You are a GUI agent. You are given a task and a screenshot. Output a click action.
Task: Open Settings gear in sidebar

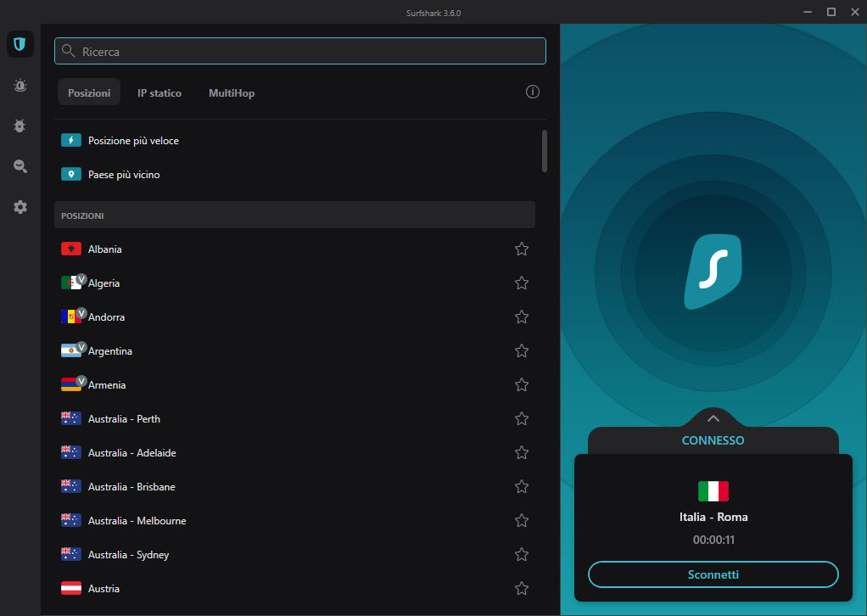click(20, 207)
